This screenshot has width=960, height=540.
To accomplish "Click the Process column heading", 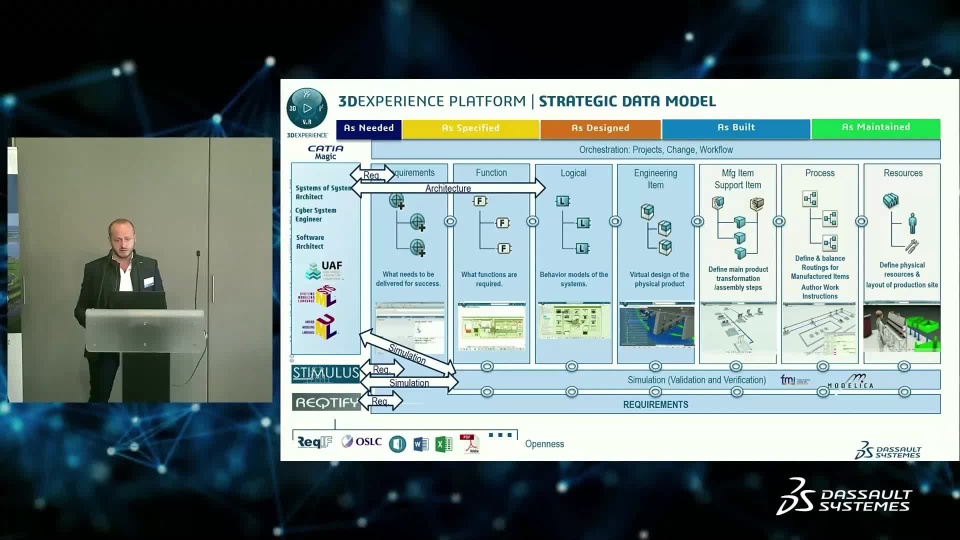I will pyautogui.click(x=820, y=173).
